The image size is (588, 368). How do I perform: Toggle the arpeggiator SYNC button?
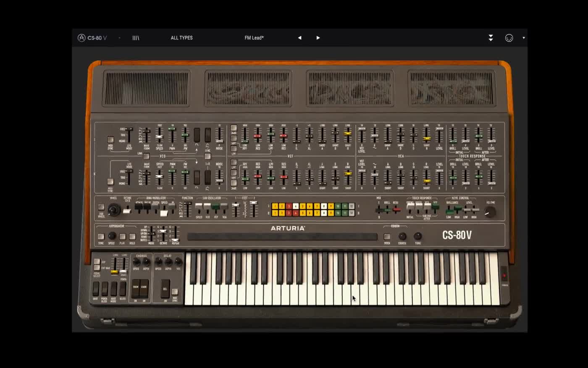[101, 237]
